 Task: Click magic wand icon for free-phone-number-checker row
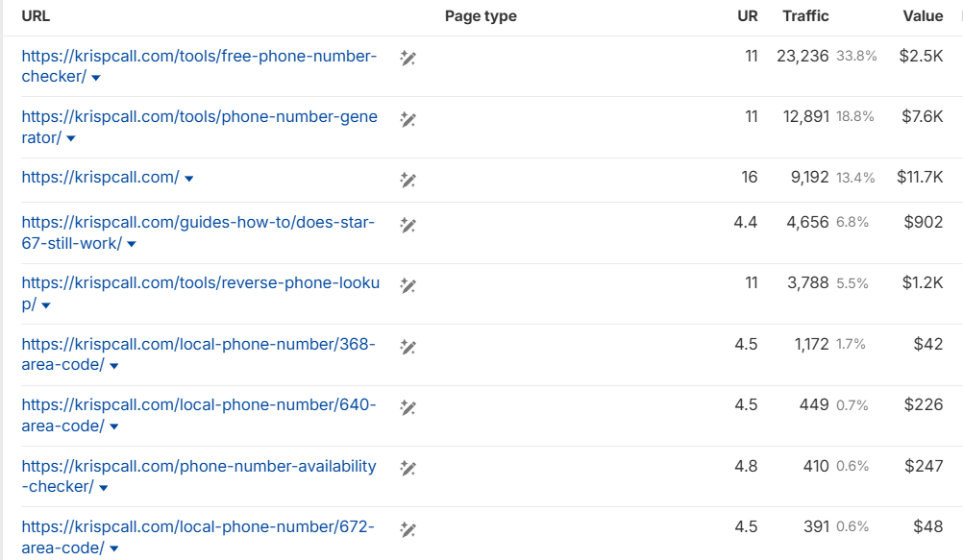point(407,59)
